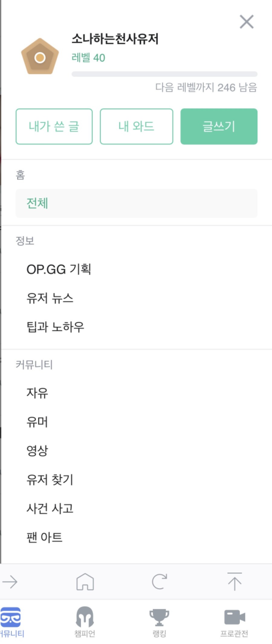
Task: Open 내가 쓴 글 button
Action: (54, 126)
